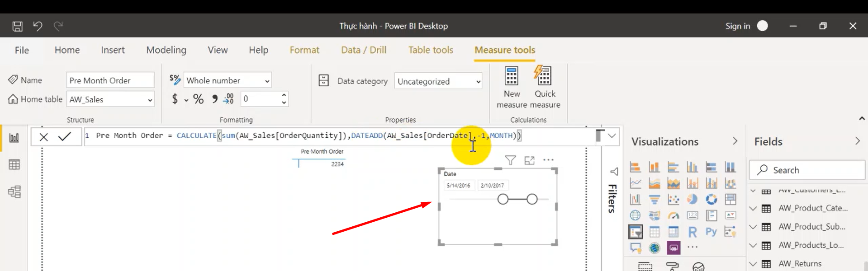Switch to the Home tab
The width and height of the screenshot is (868, 271).
(67, 50)
